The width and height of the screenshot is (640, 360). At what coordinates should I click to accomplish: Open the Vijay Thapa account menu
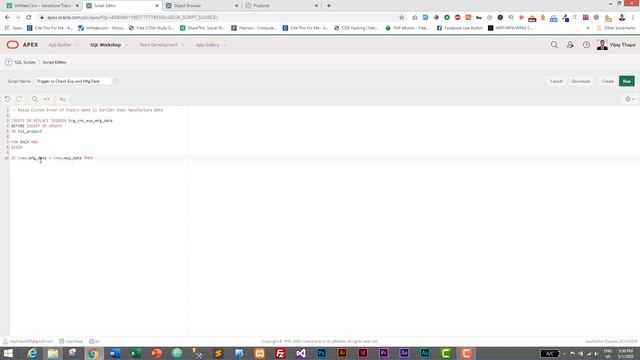click(616, 45)
